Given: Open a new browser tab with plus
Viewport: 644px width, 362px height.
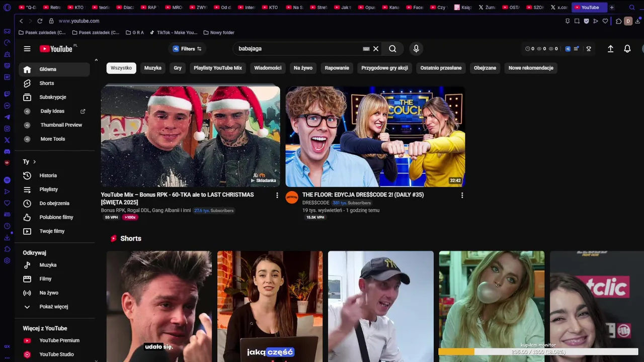Looking at the screenshot, I should click(612, 8).
